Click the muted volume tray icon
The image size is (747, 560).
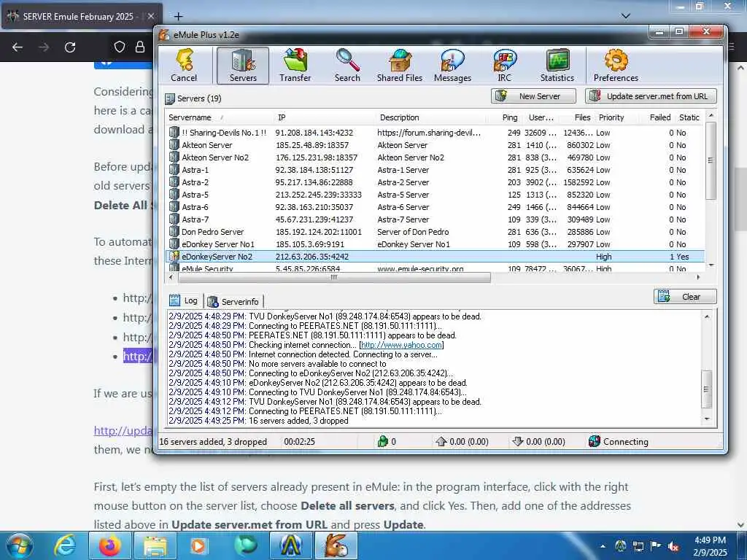click(x=673, y=546)
